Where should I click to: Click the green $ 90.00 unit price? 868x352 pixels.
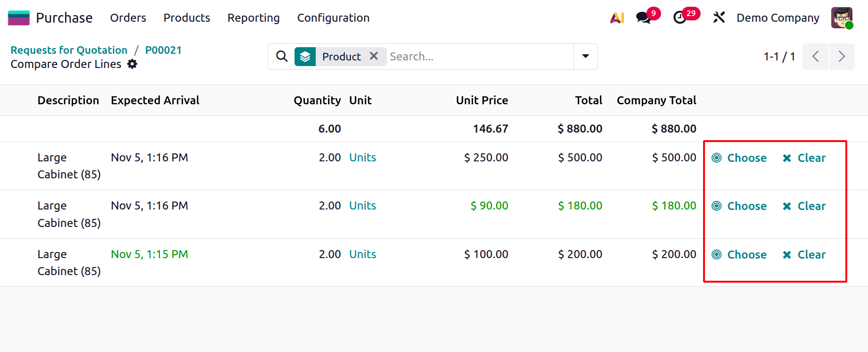tap(489, 206)
